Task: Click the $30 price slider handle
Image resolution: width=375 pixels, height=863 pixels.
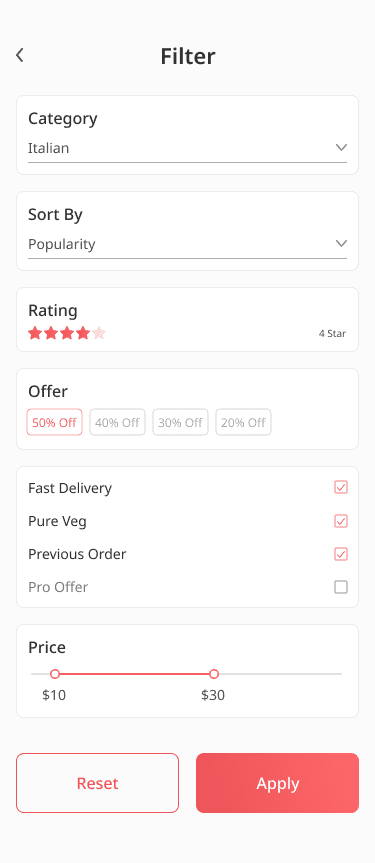Action: coord(214,674)
